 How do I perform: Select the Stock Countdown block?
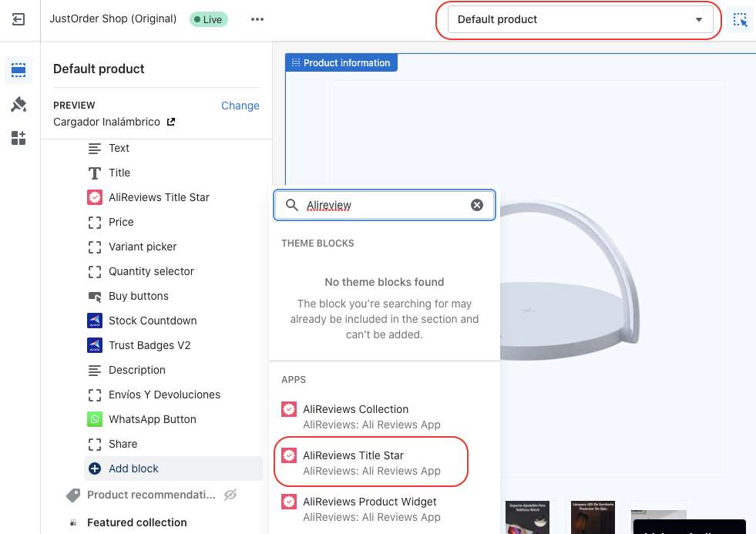click(152, 321)
